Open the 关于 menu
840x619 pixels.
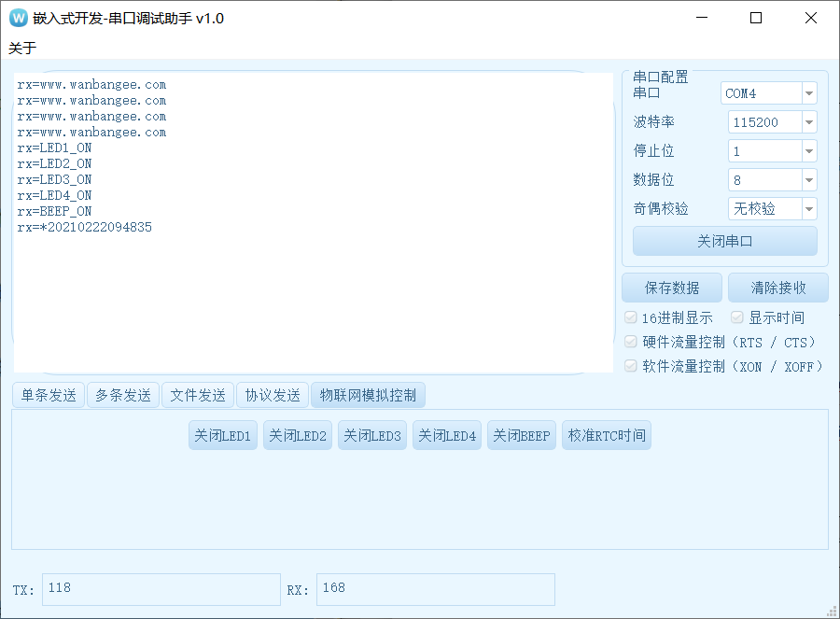pos(22,49)
